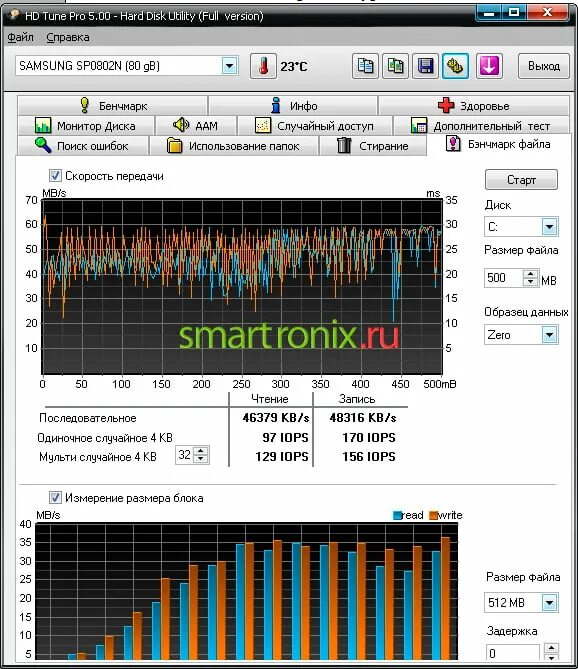
Task: Decrease file size 500 MB spinner
Action: (x=530, y=282)
